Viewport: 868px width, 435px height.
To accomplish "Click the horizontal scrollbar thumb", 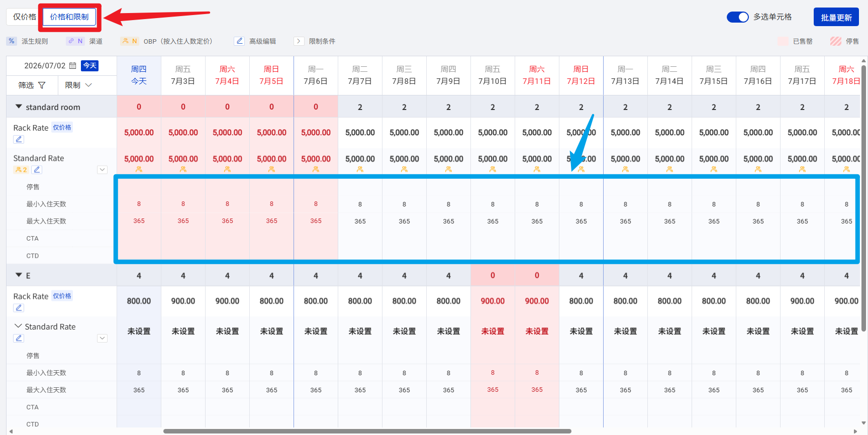I will tap(367, 431).
